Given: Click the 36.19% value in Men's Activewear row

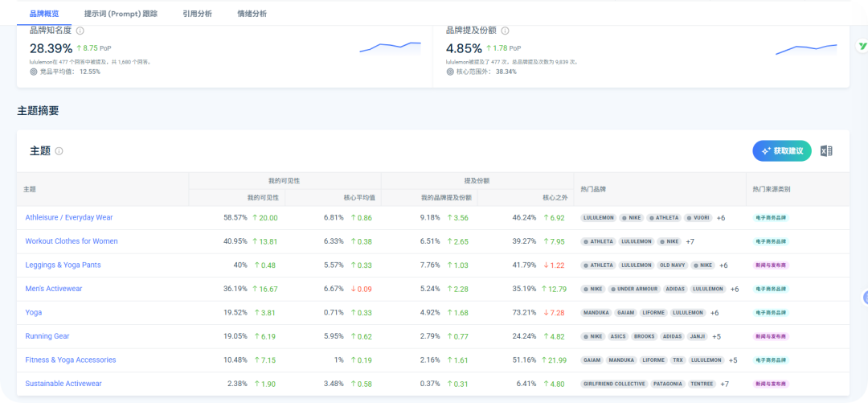Looking at the screenshot, I should pyautogui.click(x=235, y=290).
